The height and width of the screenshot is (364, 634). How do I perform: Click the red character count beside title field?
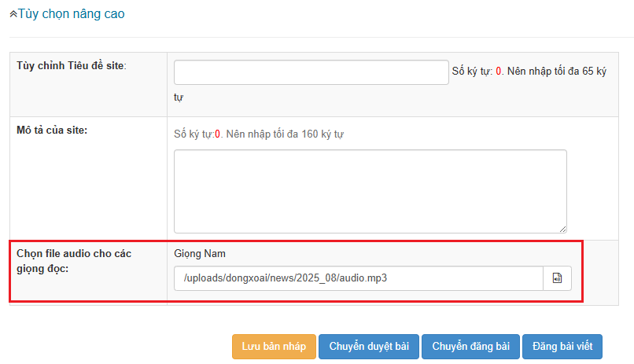[x=499, y=72]
